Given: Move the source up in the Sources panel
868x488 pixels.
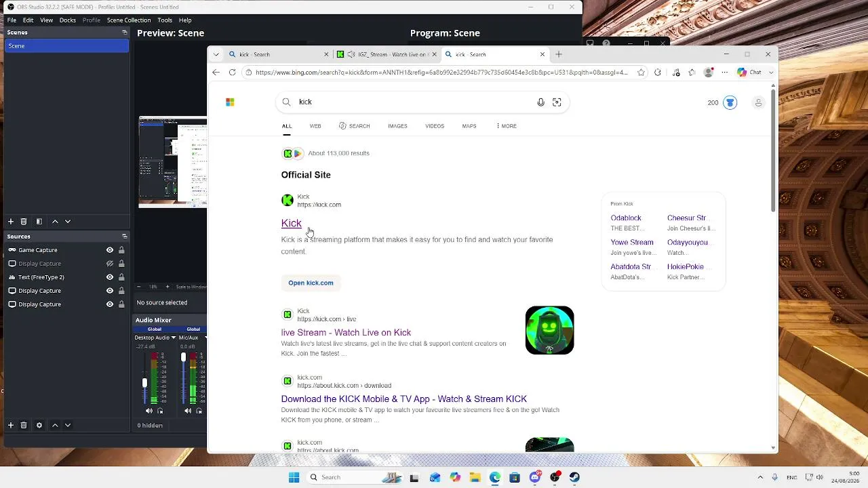Looking at the screenshot, I should click(x=56, y=425).
